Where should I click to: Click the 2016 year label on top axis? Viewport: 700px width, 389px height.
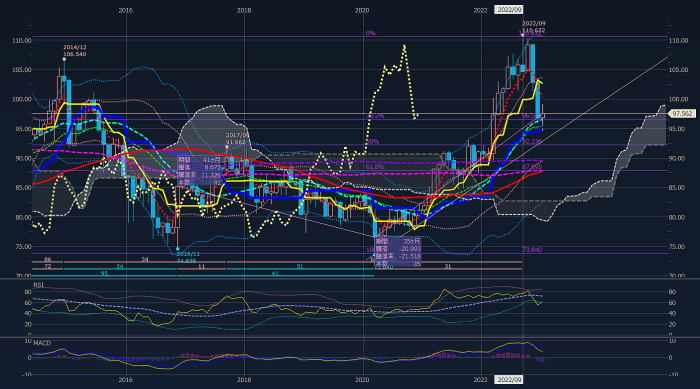(125, 10)
